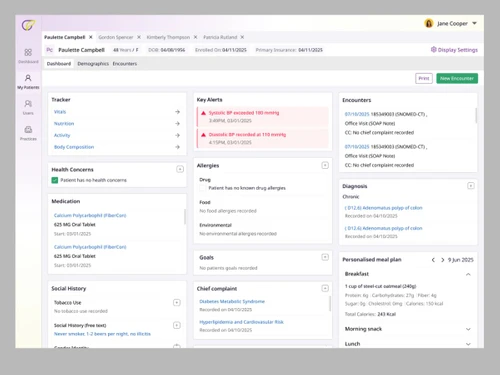Screen dimensions: 500x375
Task: Expand the Lunch meal section
Action: (x=468, y=344)
